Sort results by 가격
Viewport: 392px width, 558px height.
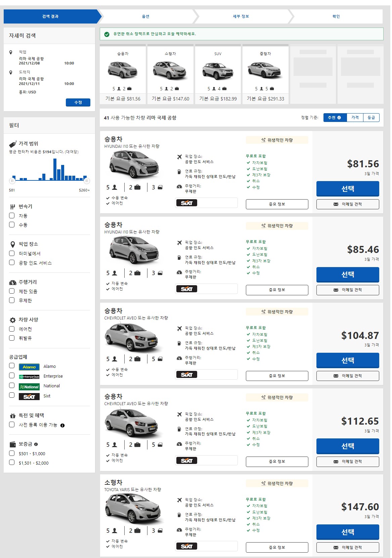(355, 118)
